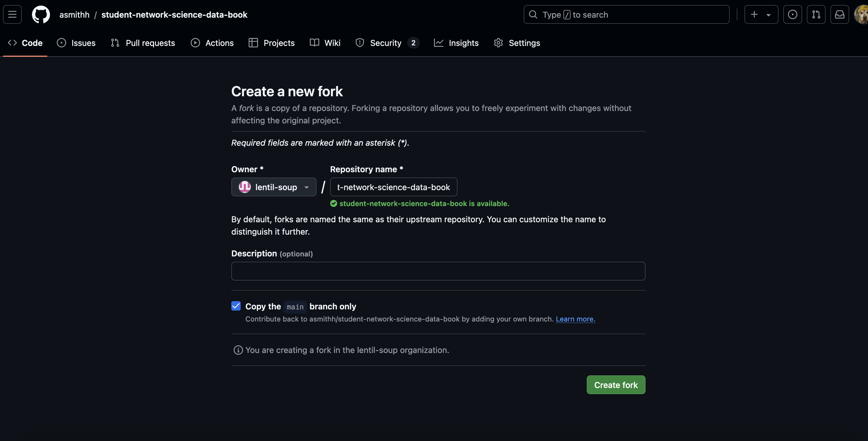Viewport: 868px width, 441px height.
Task: Click the Create a new fork heading
Action: tap(287, 91)
